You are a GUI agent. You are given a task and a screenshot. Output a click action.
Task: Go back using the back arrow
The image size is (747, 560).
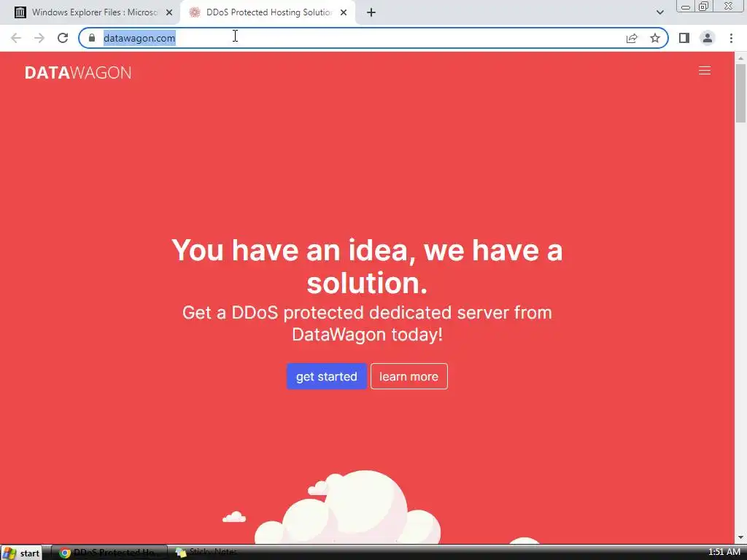pos(16,38)
